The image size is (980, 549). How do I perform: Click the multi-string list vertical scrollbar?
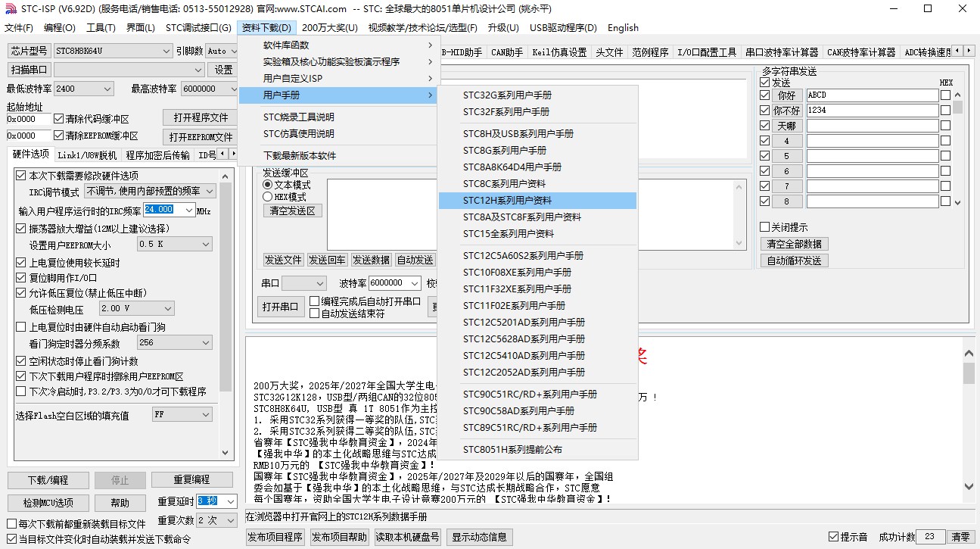pyautogui.click(x=957, y=148)
